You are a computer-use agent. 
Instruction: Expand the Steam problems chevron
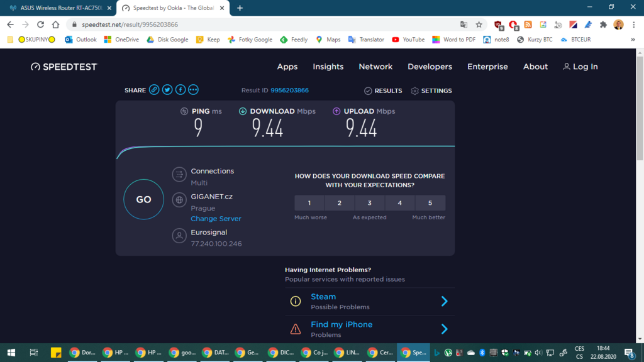445,301
